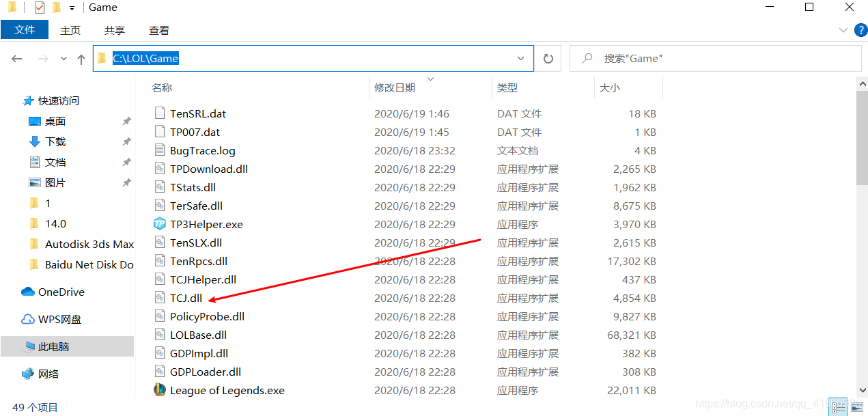Select file TenSLX.dll
Image resolution: width=868 pixels, height=416 pixels.
(196, 242)
